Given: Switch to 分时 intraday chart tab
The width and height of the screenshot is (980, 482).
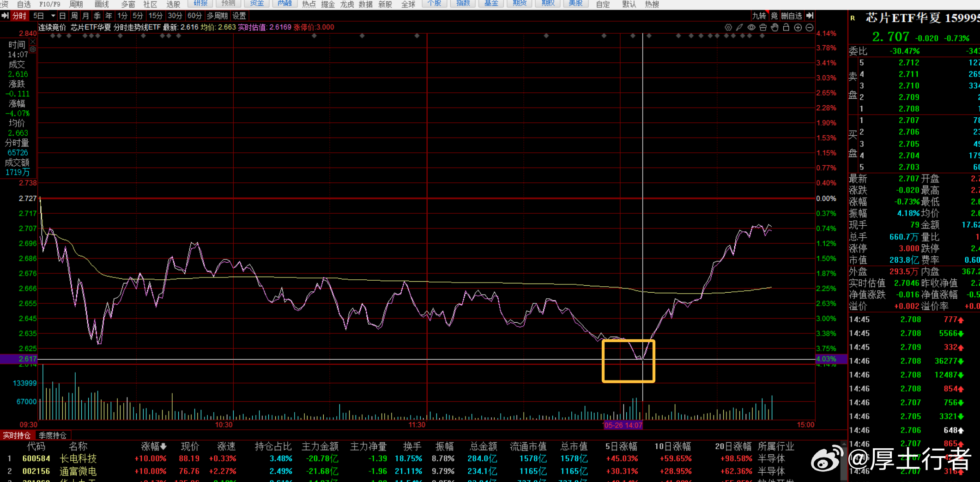Looking at the screenshot, I should click(x=19, y=16).
